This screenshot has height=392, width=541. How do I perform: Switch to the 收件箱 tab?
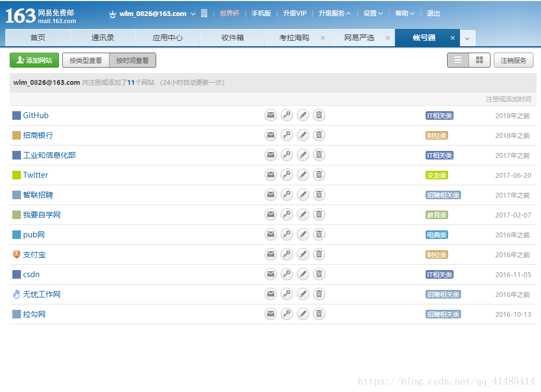(x=232, y=38)
